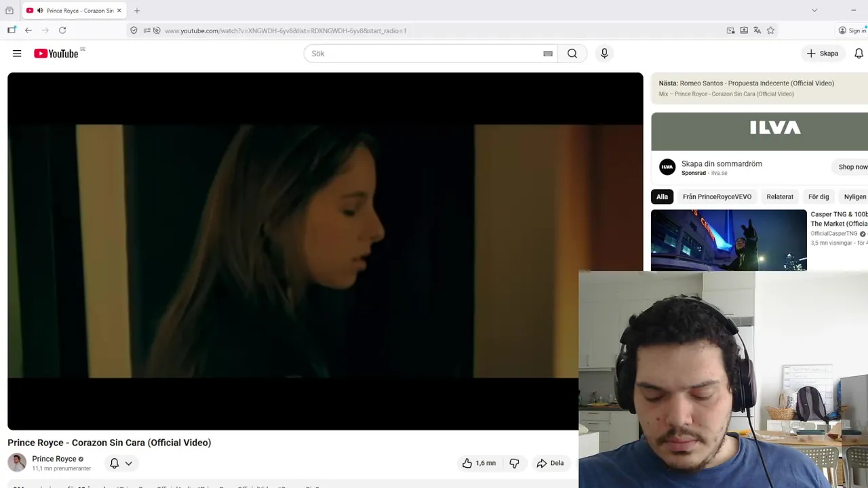Viewport: 868px width, 488px height.
Task: Click the blocked autoplay indicator icon
Action: [157, 30]
